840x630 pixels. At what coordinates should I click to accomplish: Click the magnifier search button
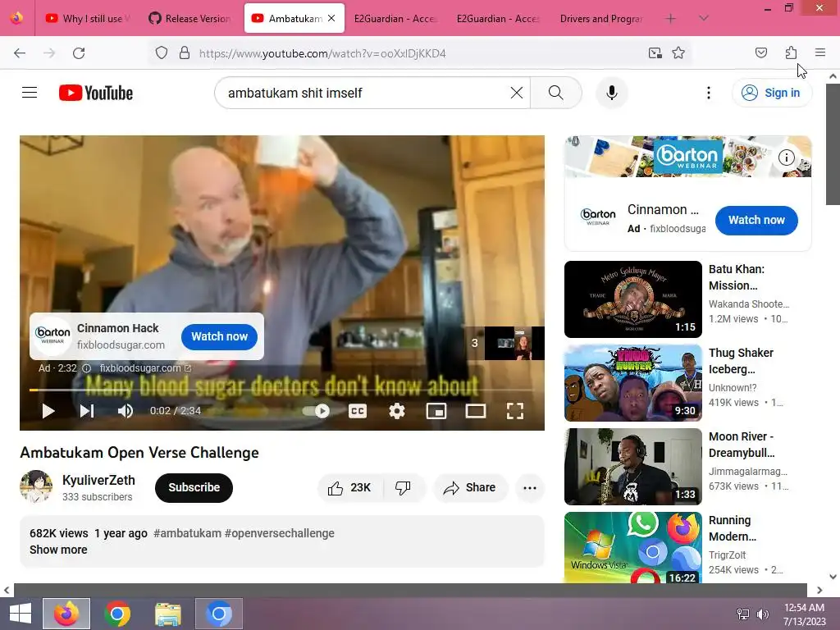coord(555,93)
